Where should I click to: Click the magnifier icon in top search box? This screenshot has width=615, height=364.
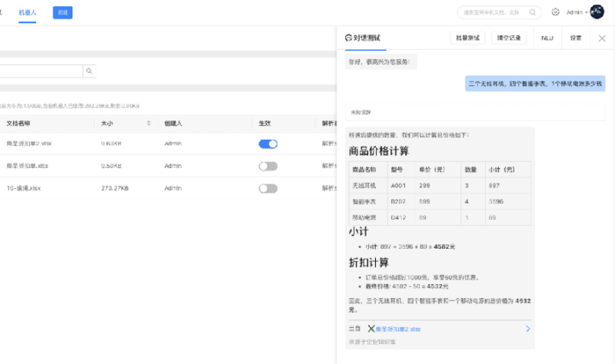pyautogui.click(x=532, y=12)
